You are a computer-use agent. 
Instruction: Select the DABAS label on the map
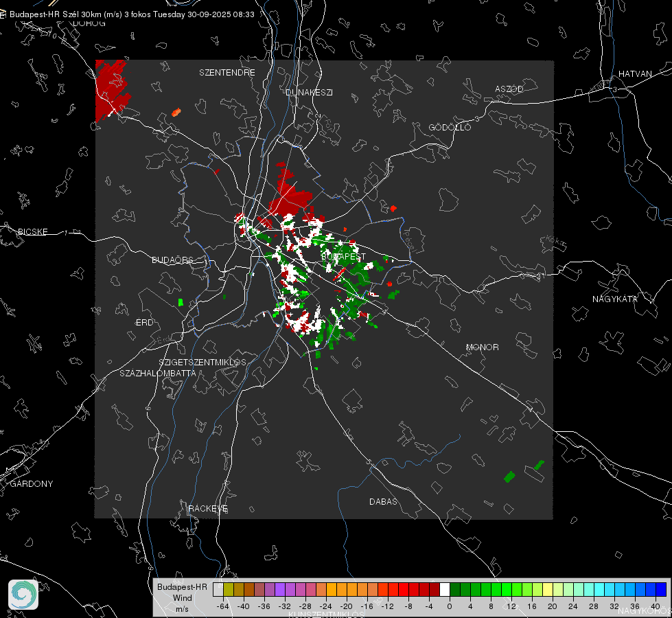383,502
